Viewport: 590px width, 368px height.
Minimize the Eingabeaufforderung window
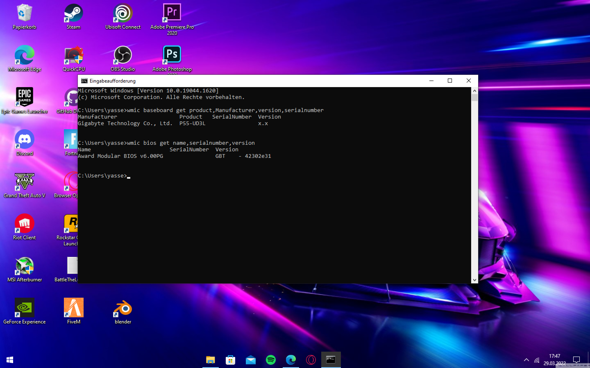pyautogui.click(x=432, y=81)
